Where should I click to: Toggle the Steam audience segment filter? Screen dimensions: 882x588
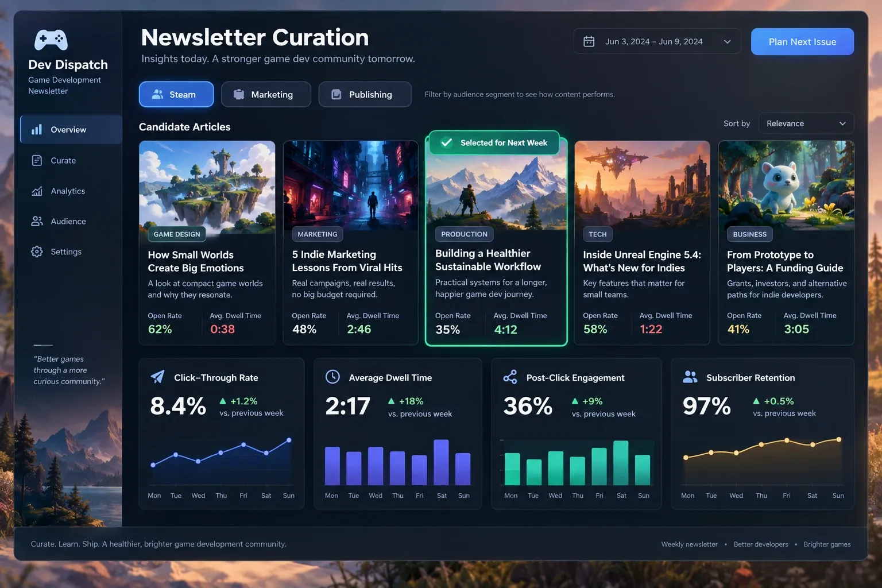(x=176, y=94)
